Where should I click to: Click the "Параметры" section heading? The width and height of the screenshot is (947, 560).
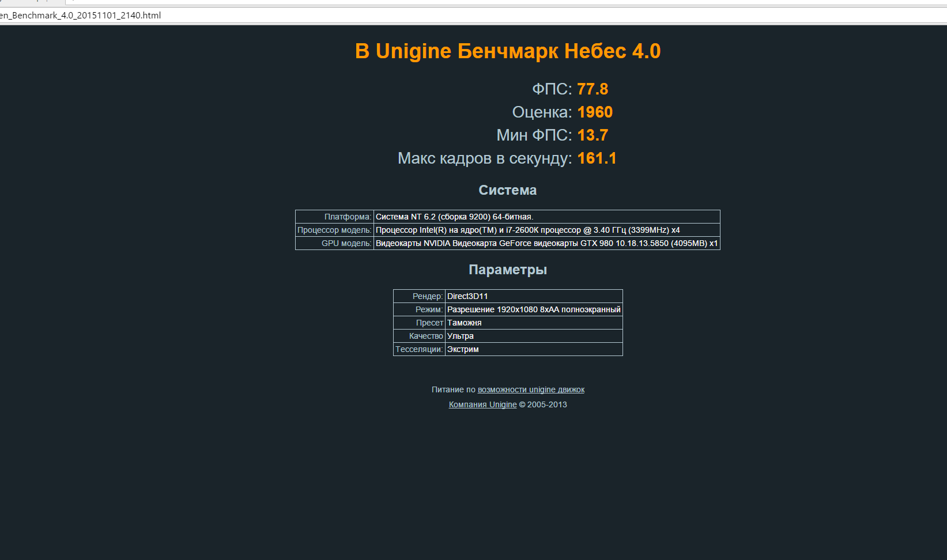[x=508, y=270]
